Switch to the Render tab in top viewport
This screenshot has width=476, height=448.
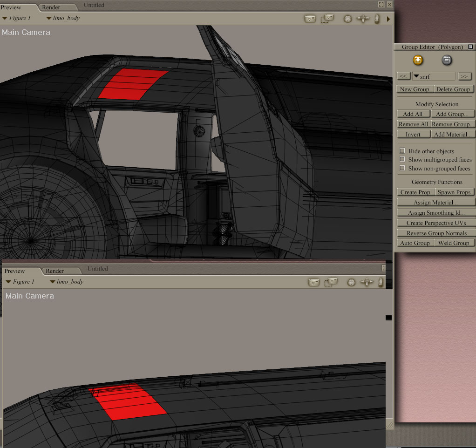[51, 7]
